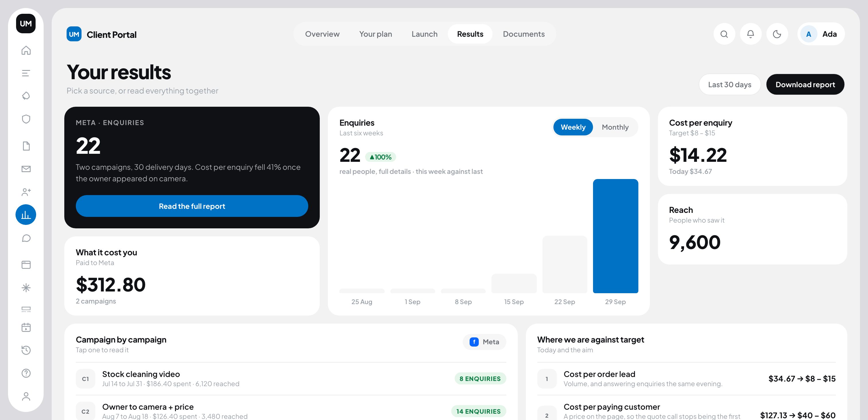The height and width of the screenshot is (420, 868).
Task: Click the stacked layers sidebar icon
Action: pyautogui.click(x=26, y=309)
